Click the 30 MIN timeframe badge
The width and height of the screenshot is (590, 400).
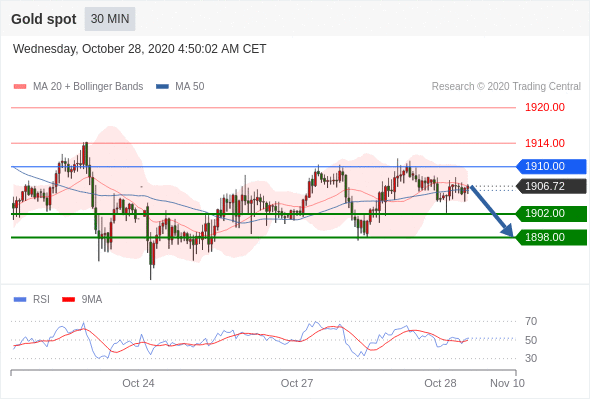(x=110, y=19)
